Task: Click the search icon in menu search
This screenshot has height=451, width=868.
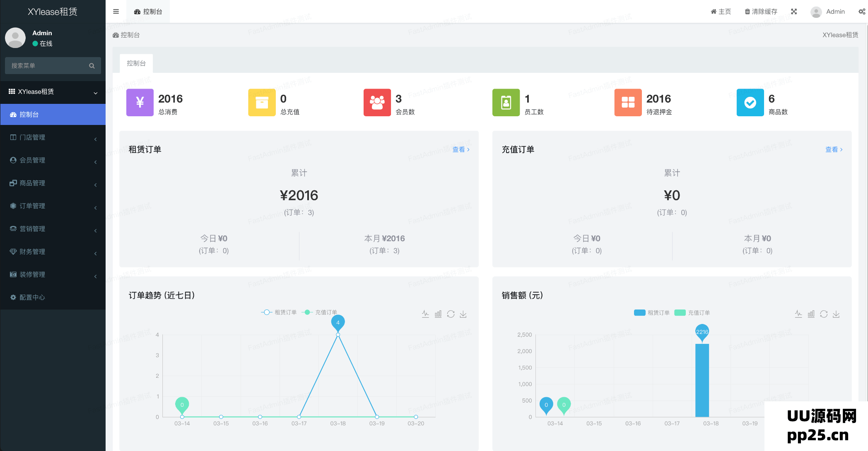Action: click(92, 66)
